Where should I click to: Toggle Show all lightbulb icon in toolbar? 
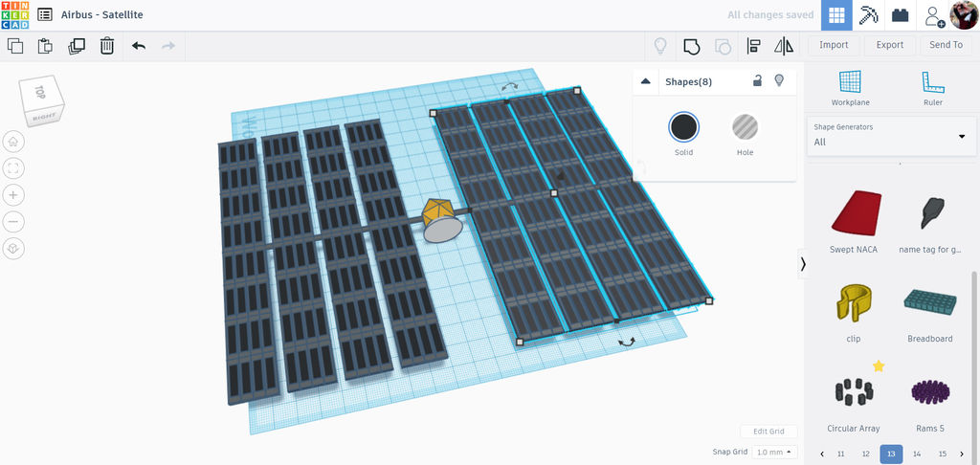pos(660,46)
